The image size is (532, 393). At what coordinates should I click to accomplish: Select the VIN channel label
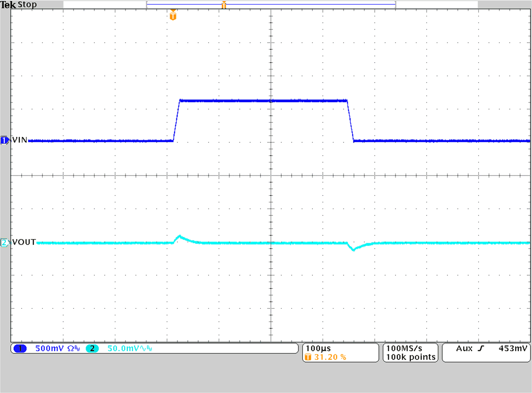tap(20, 140)
